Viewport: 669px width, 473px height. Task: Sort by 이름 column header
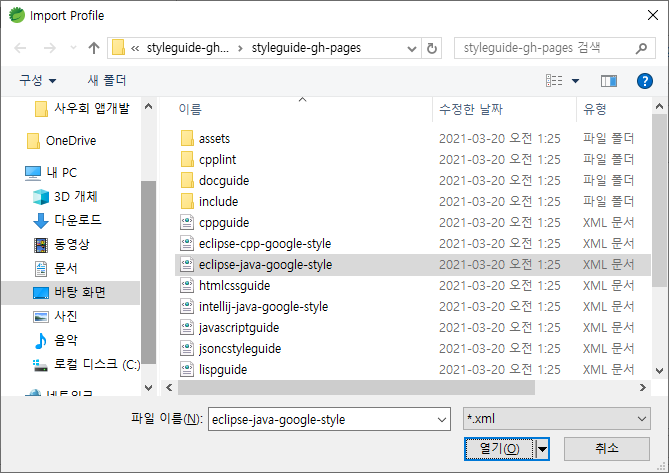click(190, 109)
